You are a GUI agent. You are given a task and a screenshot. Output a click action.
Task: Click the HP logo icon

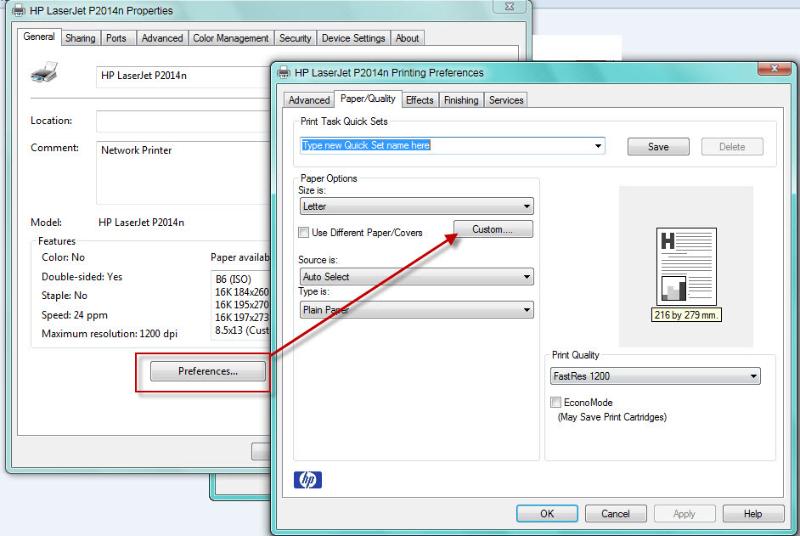click(308, 479)
